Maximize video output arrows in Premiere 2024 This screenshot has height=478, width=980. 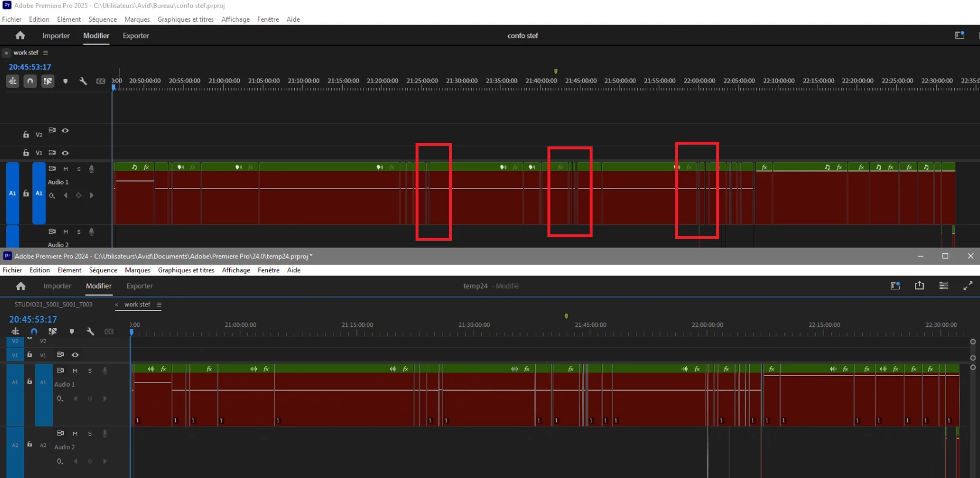coord(968,285)
